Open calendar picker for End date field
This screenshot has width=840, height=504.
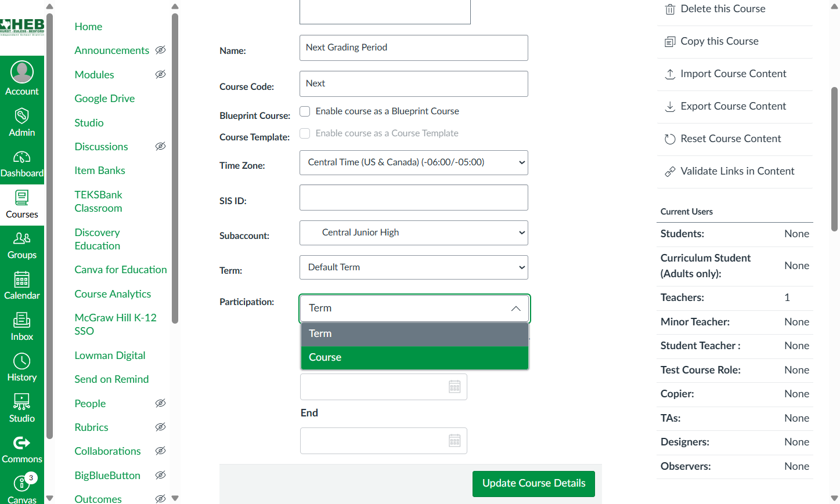pos(455,441)
